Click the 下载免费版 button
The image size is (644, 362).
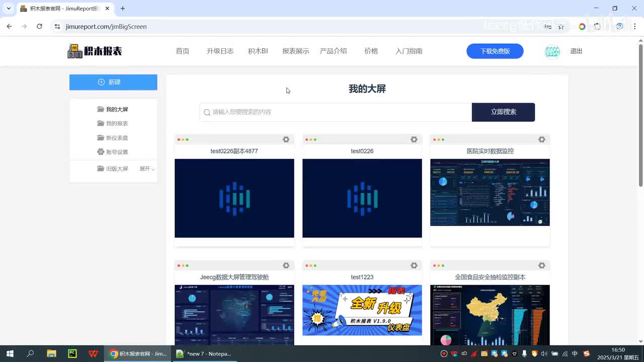point(495,51)
